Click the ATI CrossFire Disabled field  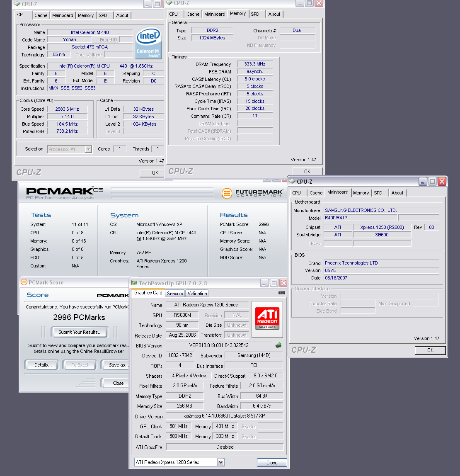pyautogui.click(x=225, y=447)
